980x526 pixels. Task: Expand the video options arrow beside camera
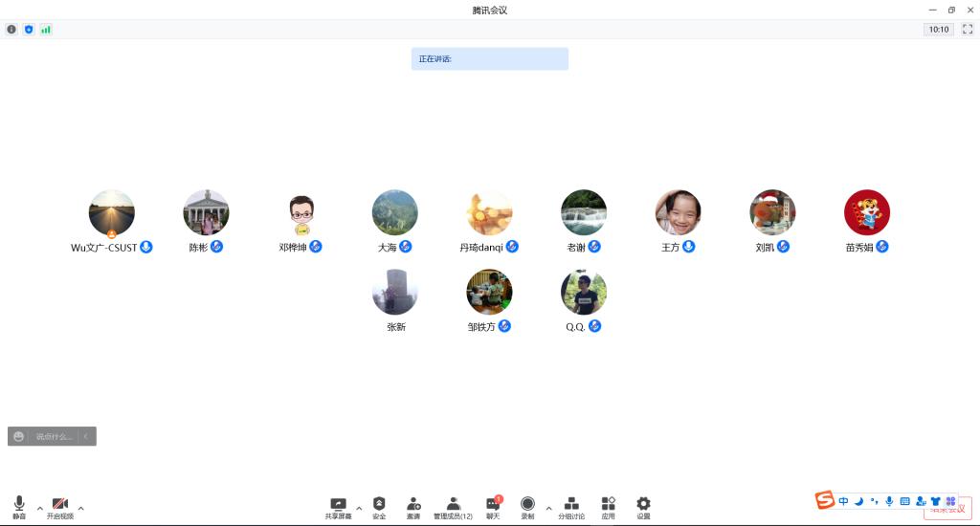point(80,507)
